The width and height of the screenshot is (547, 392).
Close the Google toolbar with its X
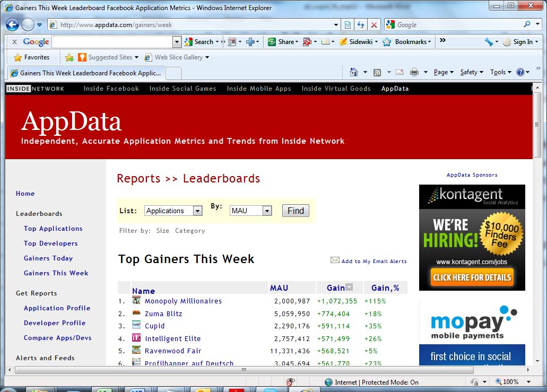14,42
